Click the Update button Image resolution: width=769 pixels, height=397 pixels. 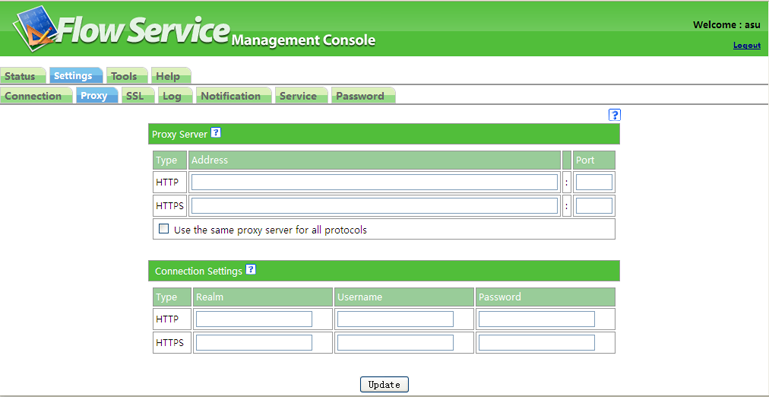click(x=384, y=384)
